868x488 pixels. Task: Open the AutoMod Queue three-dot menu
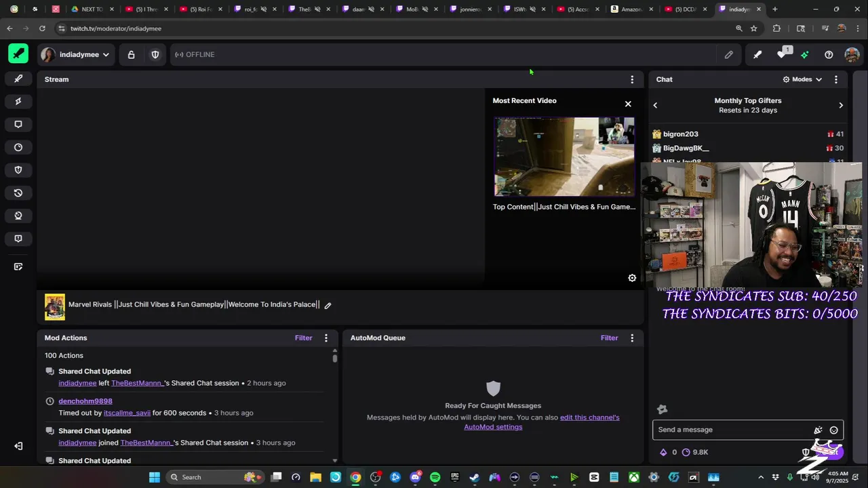(632, 338)
